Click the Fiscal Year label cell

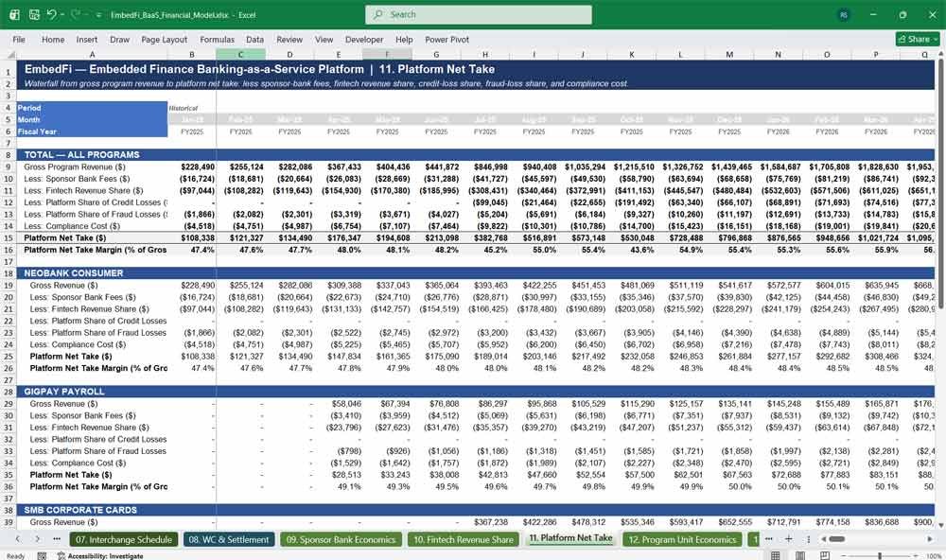click(x=93, y=131)
